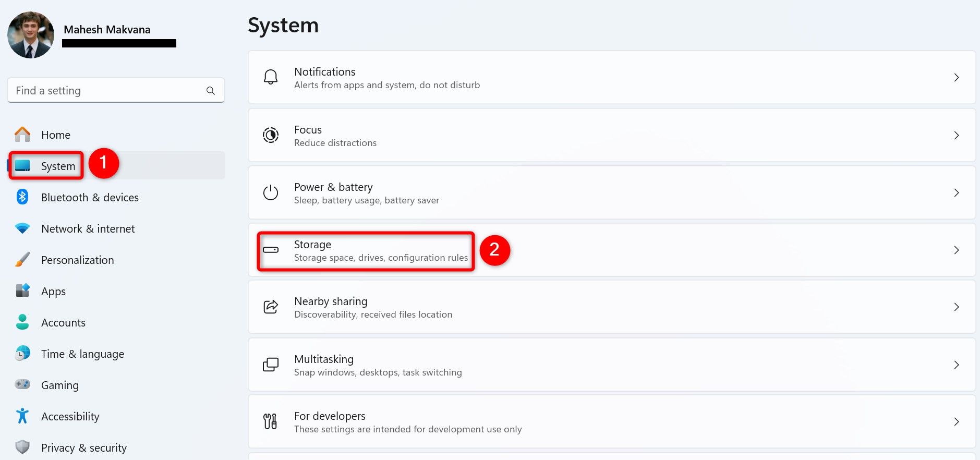The width and height of the screenshot is (980, 460).
Task: Expand the Power & battery chevron
Action: tap(957, 192)
